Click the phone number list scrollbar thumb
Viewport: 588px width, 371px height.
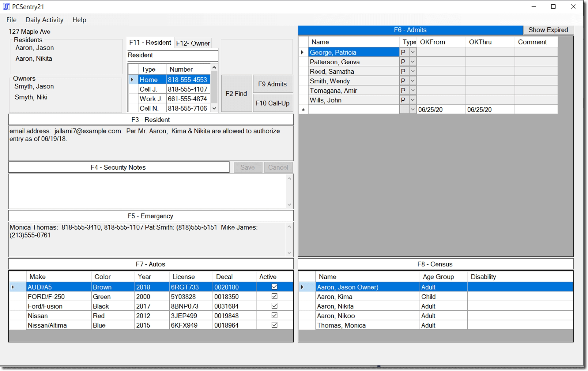tap(214, 87)
